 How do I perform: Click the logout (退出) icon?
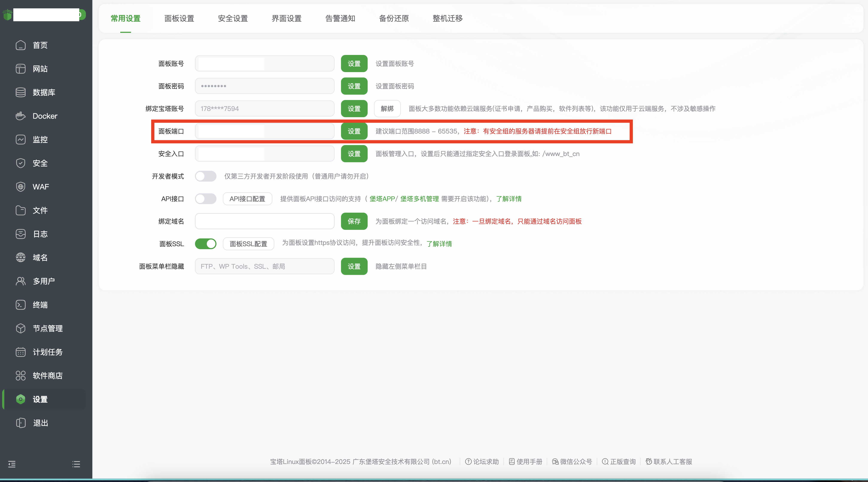21,423
